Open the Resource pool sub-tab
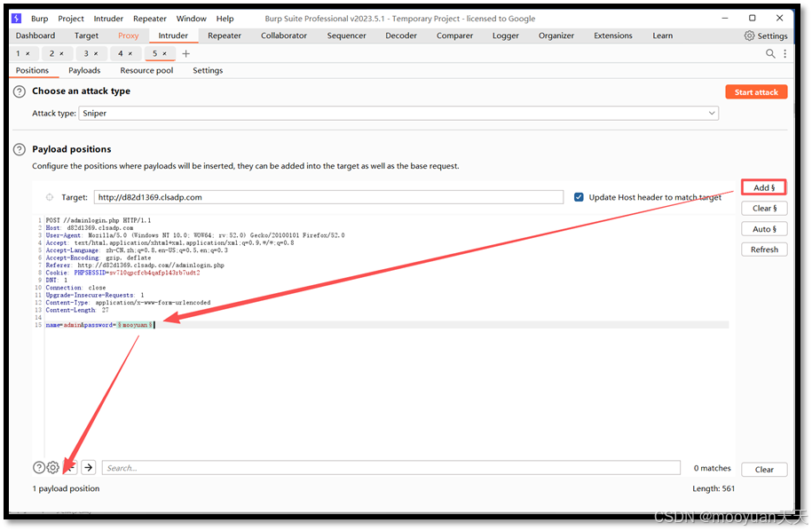812x531 pixels. 146,70
